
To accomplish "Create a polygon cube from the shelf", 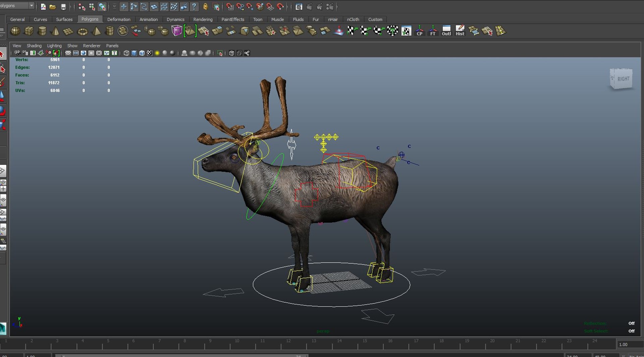I will click(x=29, y=31).
